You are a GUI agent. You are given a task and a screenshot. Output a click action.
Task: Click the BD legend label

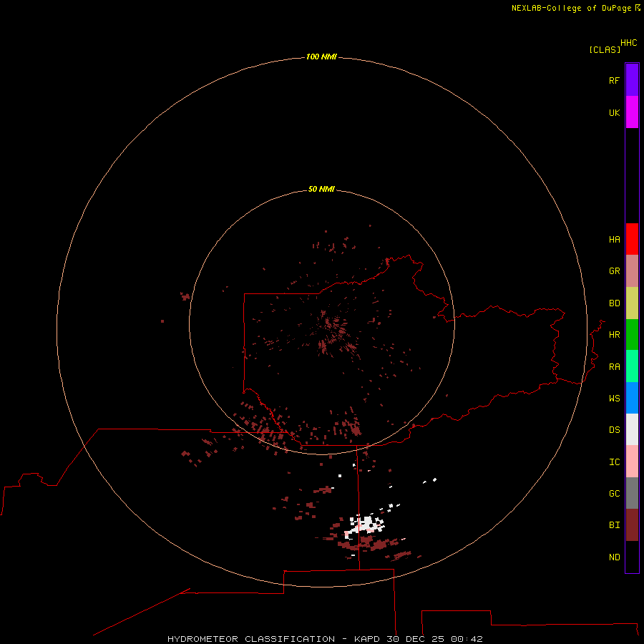(x=614, y=303)
